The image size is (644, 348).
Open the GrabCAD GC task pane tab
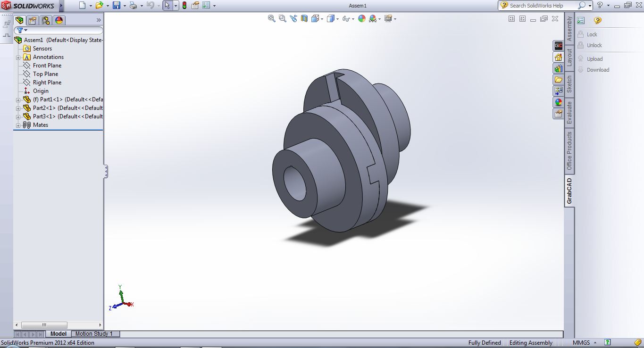[x=559, y=46]
